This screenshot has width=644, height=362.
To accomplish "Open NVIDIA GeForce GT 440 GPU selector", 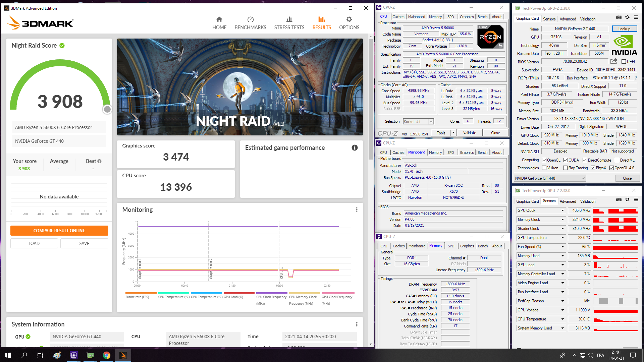I will click(x=550, y=178).
